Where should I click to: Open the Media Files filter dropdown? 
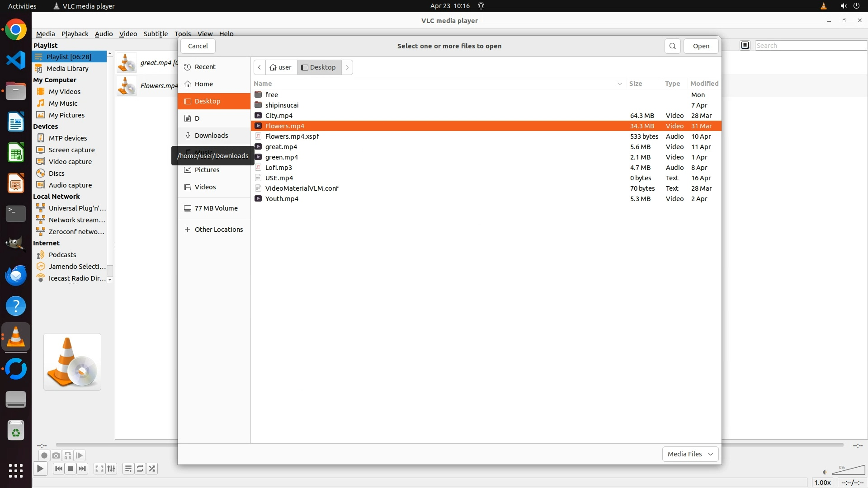click(x=690, y=454)
